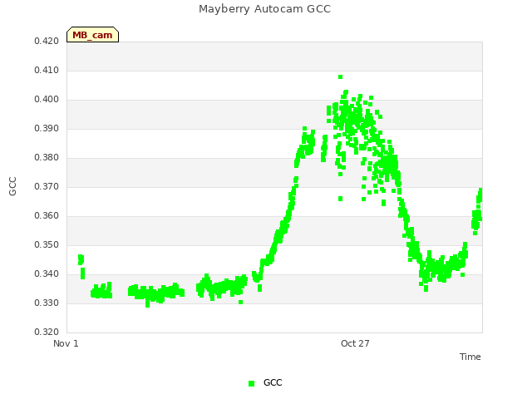This screenshot has height=399, width=532.
Task: Click the 0.380 y-axis value
Action: point(47,157)
